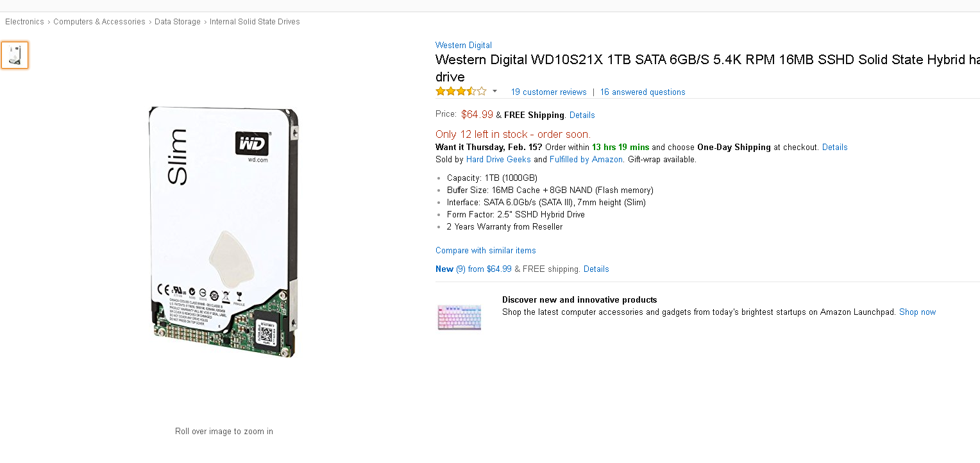
Task: Click Shop now for Amazon Launchpad
Action: tap(917, 312)
